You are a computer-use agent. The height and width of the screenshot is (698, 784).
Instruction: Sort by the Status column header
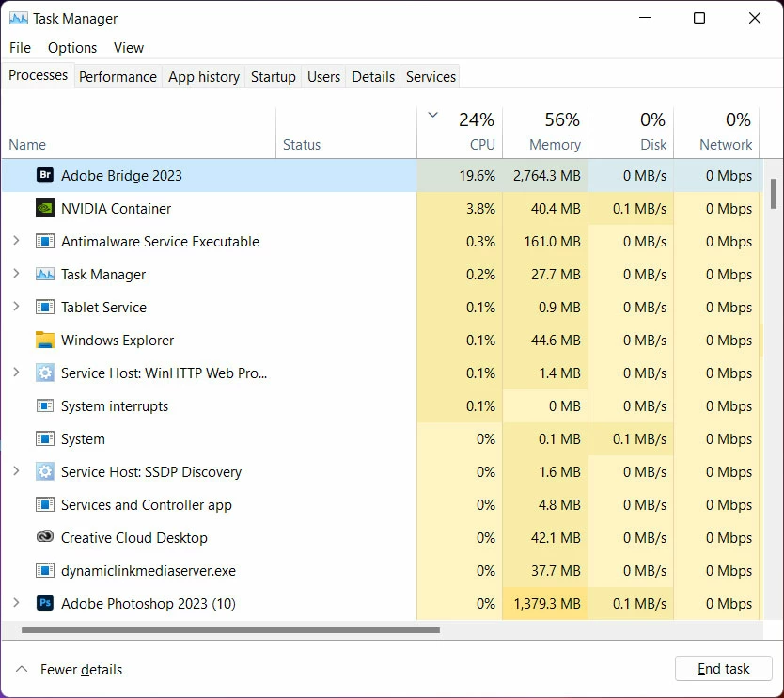coord(347,132)
